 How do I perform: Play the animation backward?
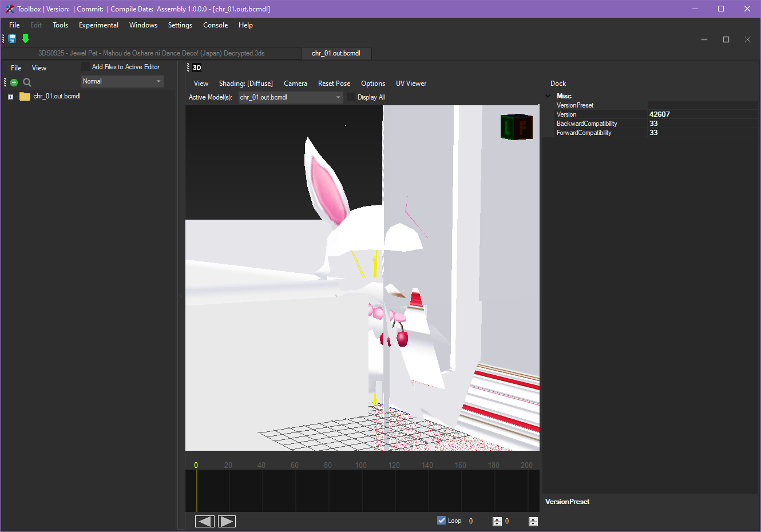205,521
